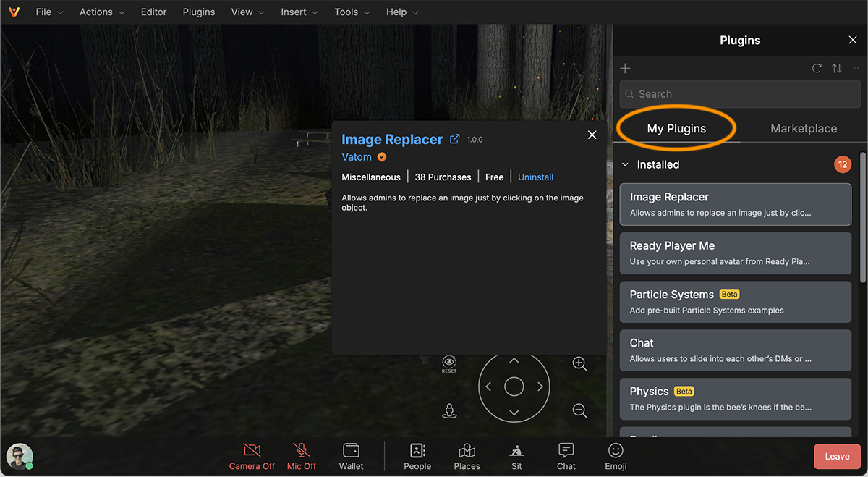Open Places

467,457
